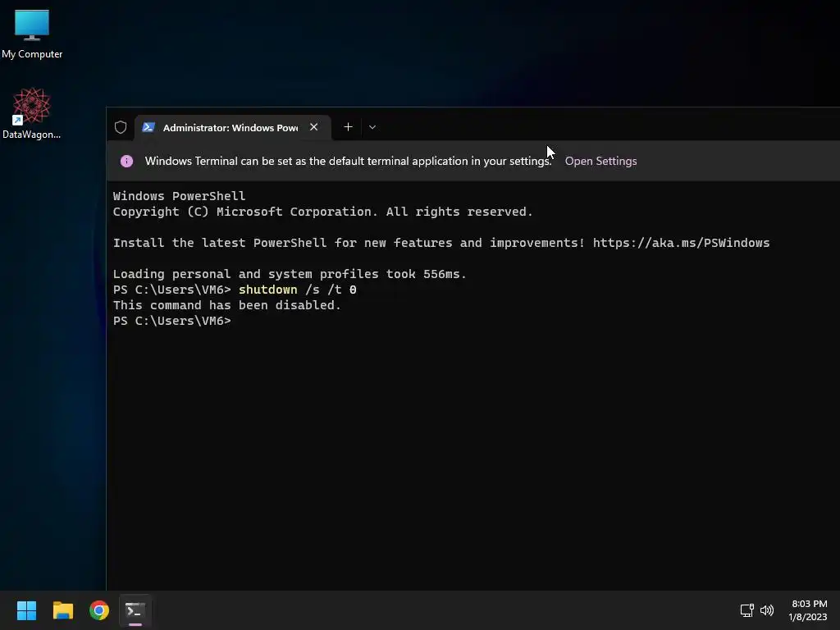Click the Terminal icon in taskbar
Viewport: 840px width, 630px height.
click(135, 610)
